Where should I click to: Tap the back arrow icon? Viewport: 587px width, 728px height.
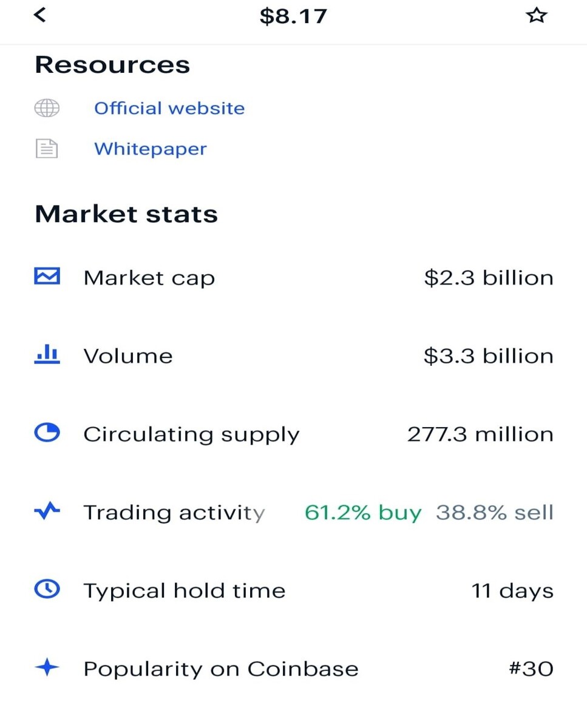[39, 15]
